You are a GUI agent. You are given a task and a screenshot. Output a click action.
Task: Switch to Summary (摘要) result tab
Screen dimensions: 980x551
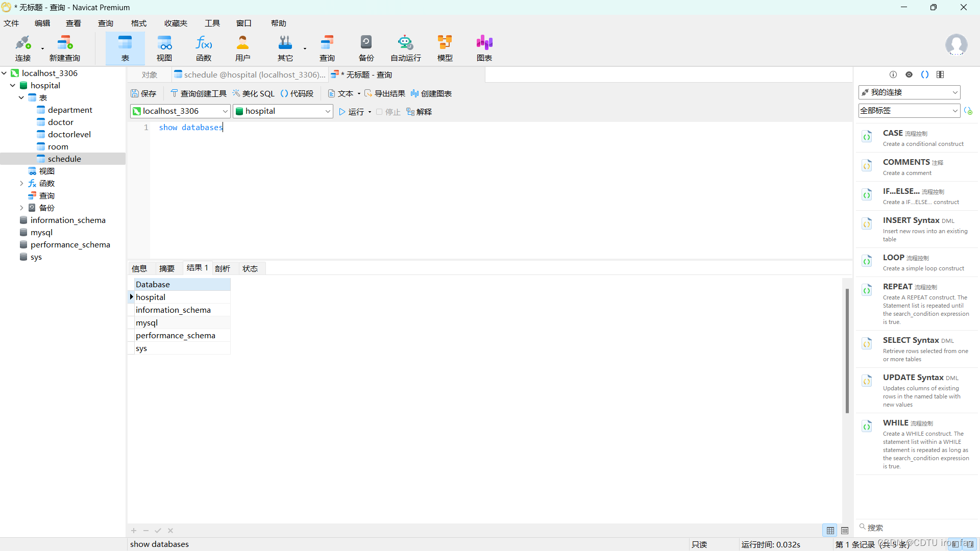tap(167, 269)
